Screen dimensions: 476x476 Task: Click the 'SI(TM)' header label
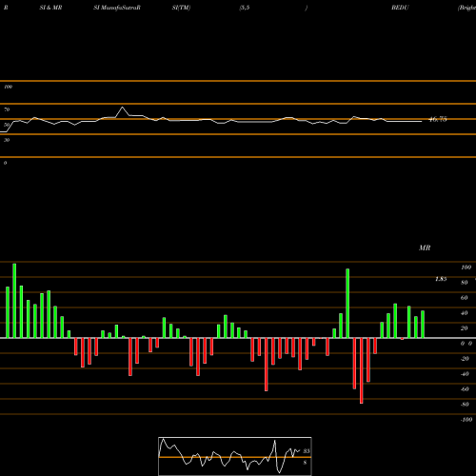point(181,8)
